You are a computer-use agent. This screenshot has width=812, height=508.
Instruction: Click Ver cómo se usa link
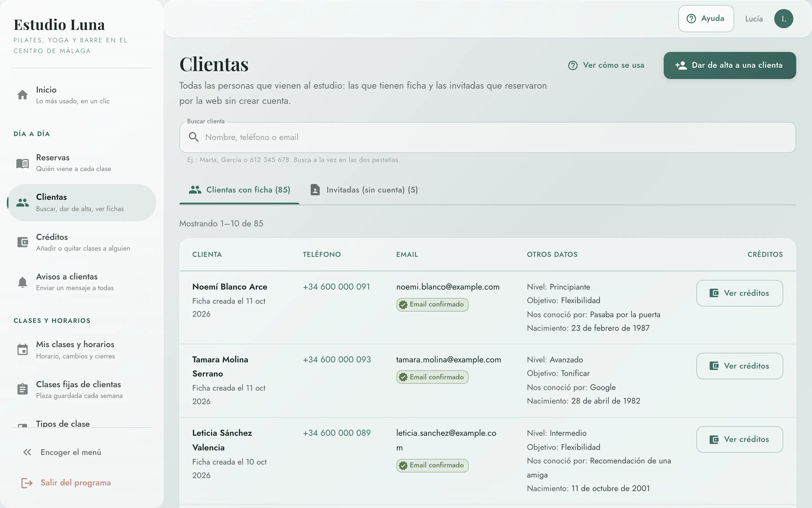[606, 65]
